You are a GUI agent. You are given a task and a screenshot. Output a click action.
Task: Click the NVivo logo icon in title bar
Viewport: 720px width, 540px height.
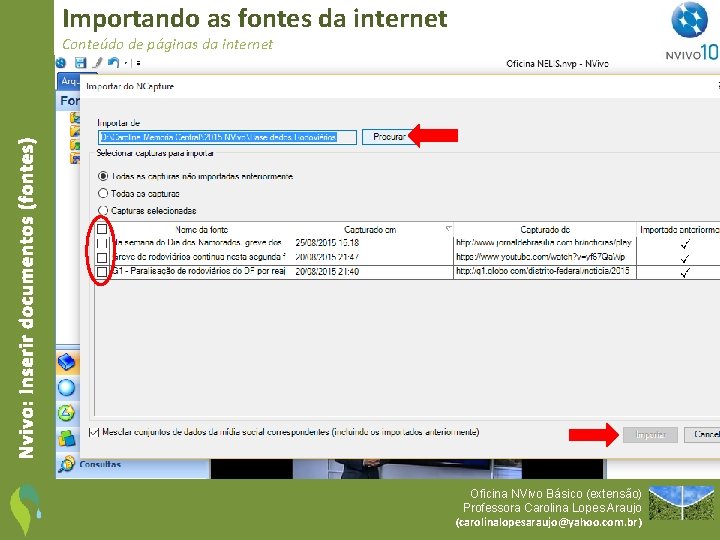(61, 63)
